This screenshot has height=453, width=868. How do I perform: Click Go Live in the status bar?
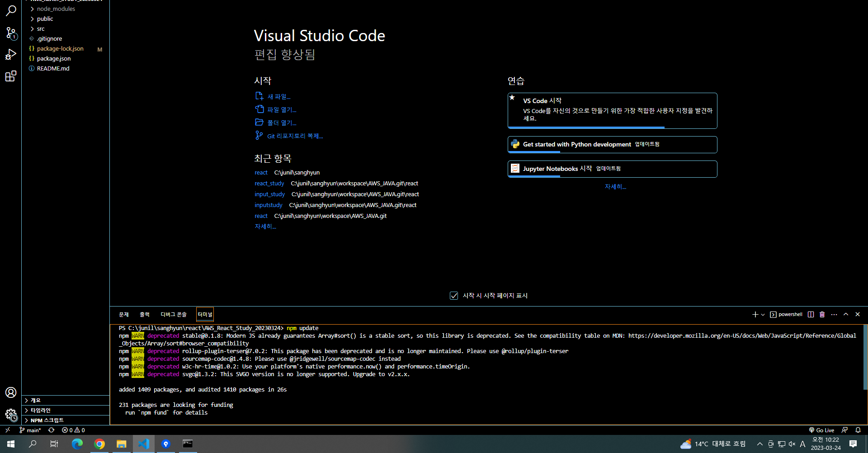click(x=821, y=430)
